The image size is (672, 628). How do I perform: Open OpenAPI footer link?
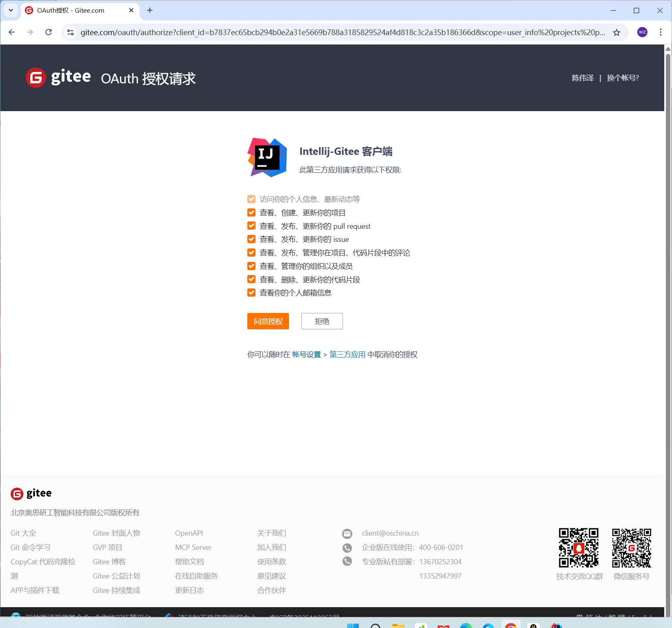(x=189, y=533)
